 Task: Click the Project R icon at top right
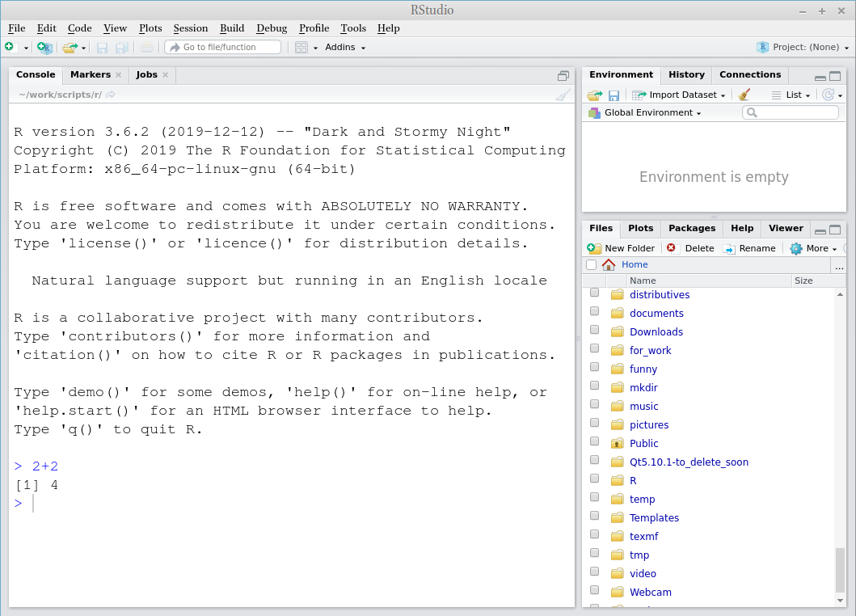pyautogui.click(x=763, y=47)
